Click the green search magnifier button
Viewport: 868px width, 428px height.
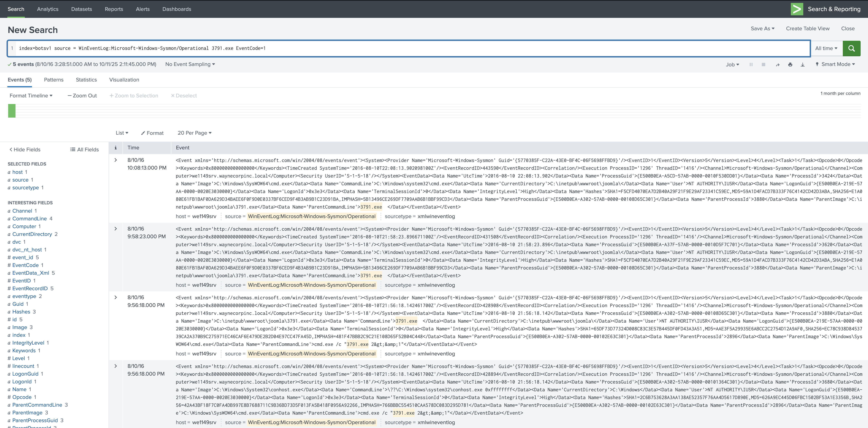click(851, 48)
